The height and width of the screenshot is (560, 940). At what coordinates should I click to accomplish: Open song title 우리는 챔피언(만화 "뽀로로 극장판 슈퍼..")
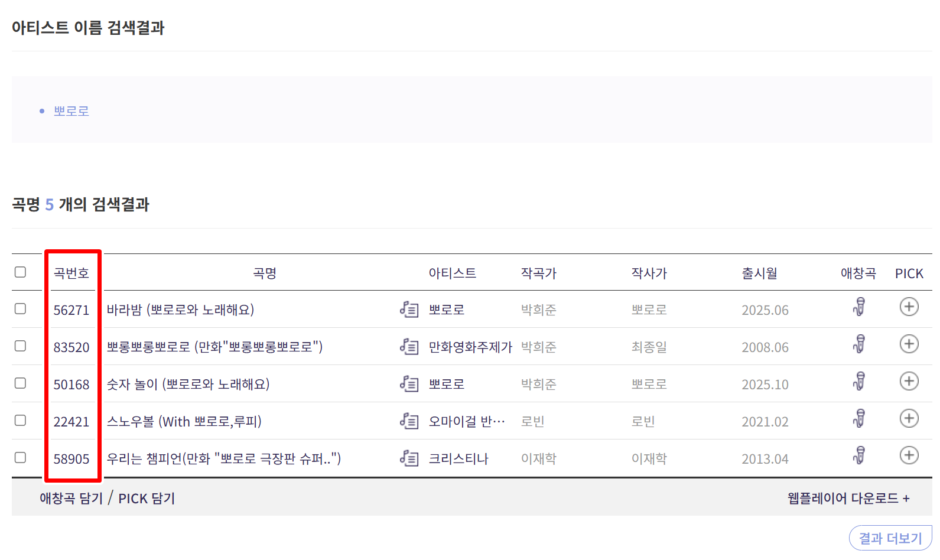click(223, 458)
